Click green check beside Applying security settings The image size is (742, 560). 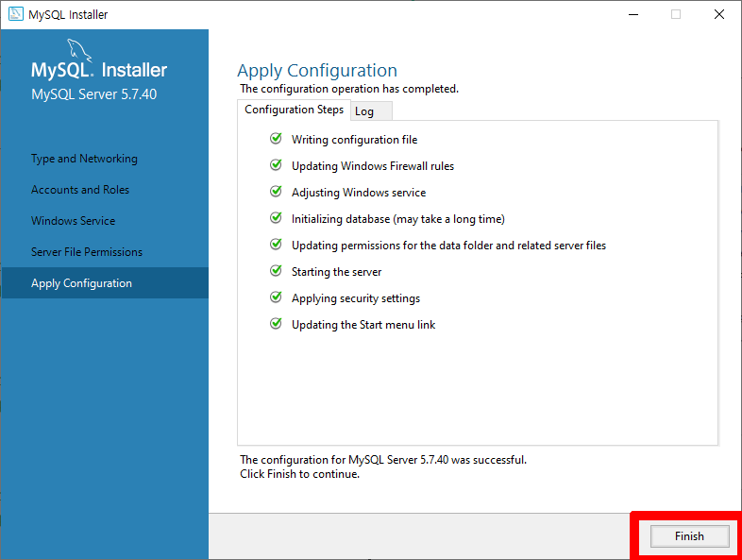click(x=276, y=297)
